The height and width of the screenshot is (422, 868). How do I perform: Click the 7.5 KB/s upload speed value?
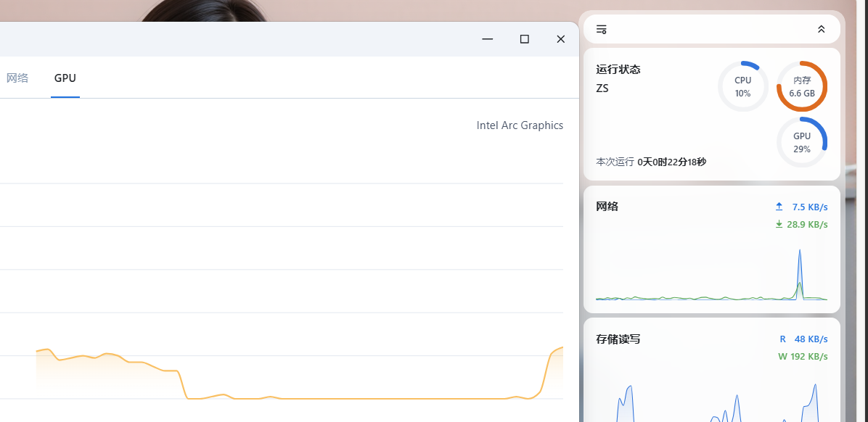[x=810, y=207]
